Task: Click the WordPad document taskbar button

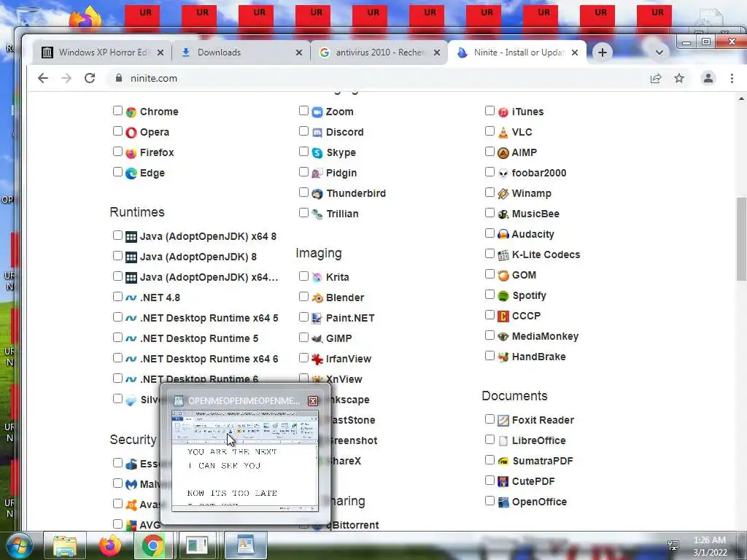Action: click(x=245, y=545)
